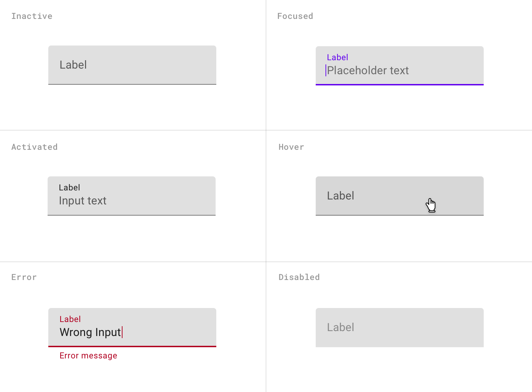Viewport: 532px width, 392px height.
Task: Click the Hover section heading
Action: pyautogui.click(x=291, y=147)
